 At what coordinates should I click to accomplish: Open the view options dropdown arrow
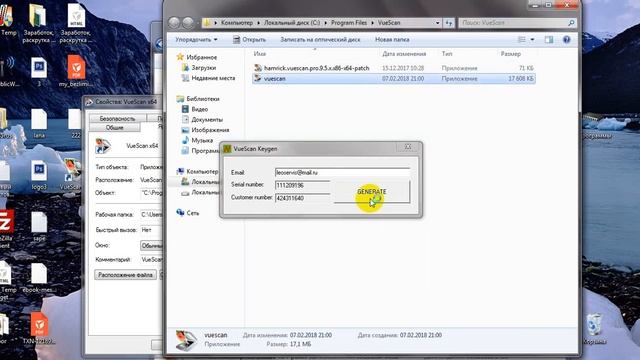[532, 40]
